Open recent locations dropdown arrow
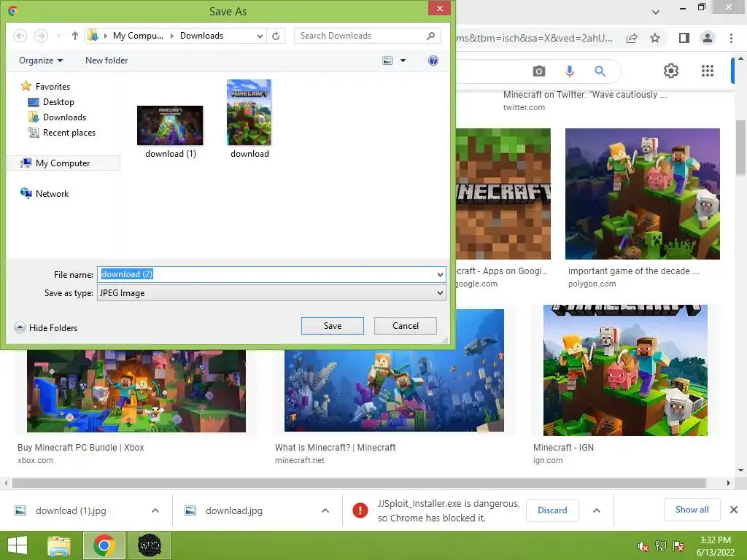This screenshot has height=560, width=747. click(58, 36)
